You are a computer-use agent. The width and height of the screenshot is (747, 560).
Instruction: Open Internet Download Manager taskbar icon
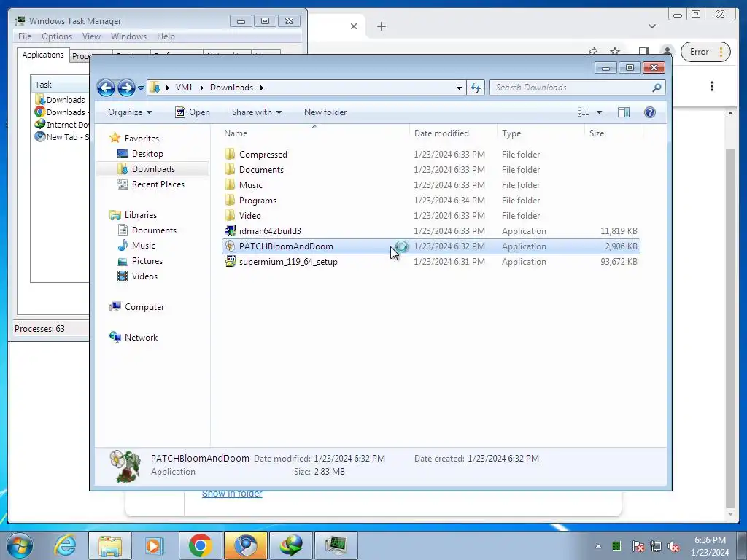coord(291,545)
